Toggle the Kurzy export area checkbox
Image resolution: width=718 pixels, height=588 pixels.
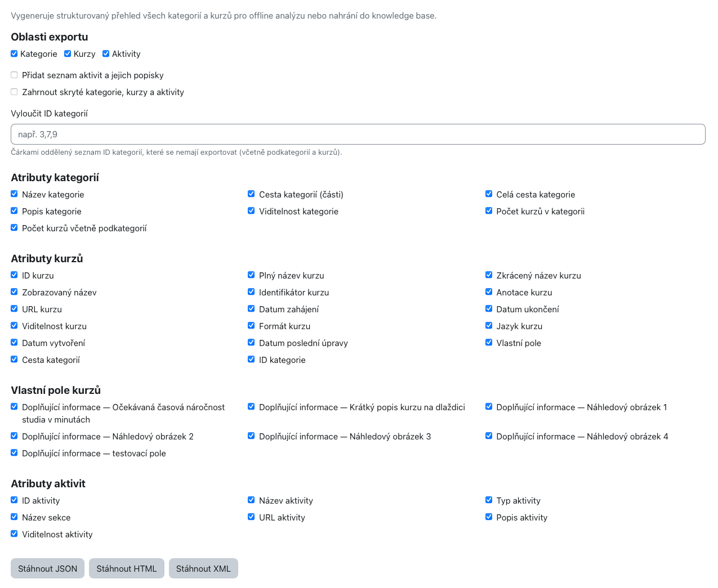click(x=68, y=53)
